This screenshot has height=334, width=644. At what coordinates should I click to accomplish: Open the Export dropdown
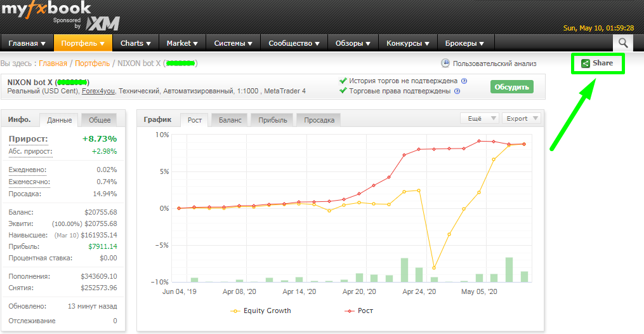point(522,118)
